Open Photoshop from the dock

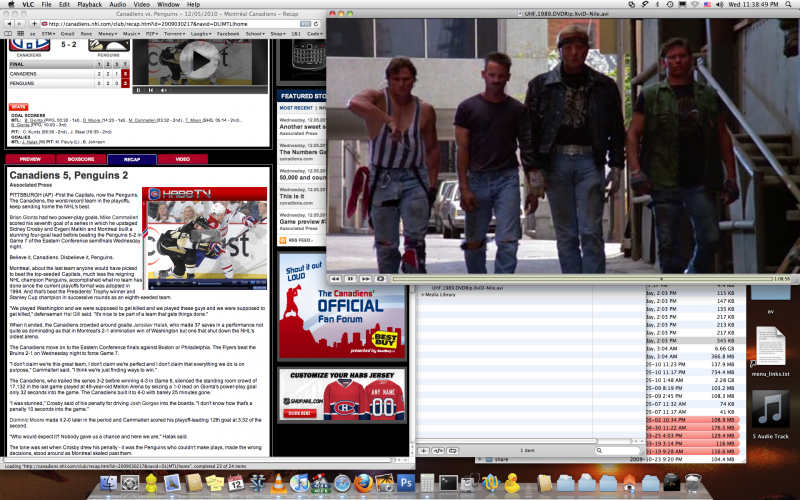pyautogui.click(x=406, y=483)
